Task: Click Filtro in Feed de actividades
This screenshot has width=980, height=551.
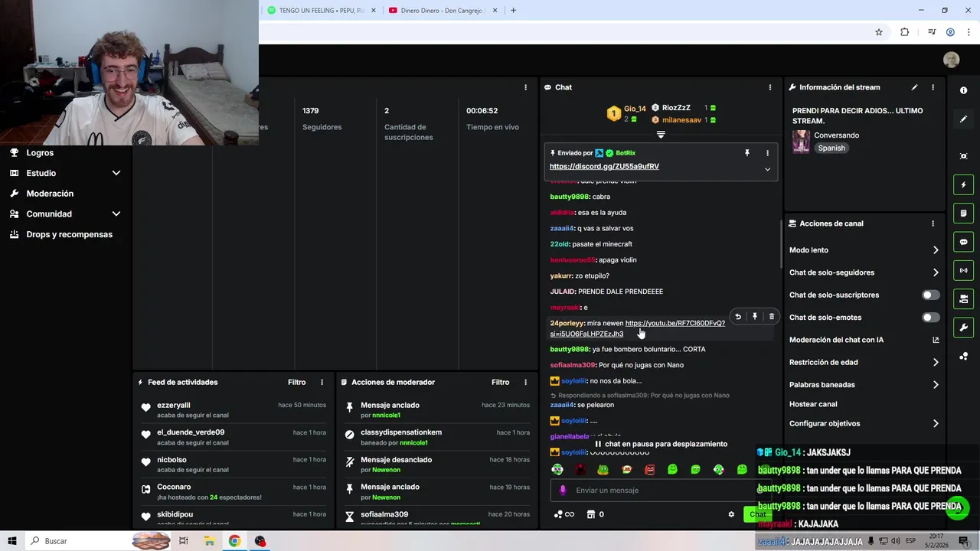Action: pyautogui.click(x=297, y=382)
